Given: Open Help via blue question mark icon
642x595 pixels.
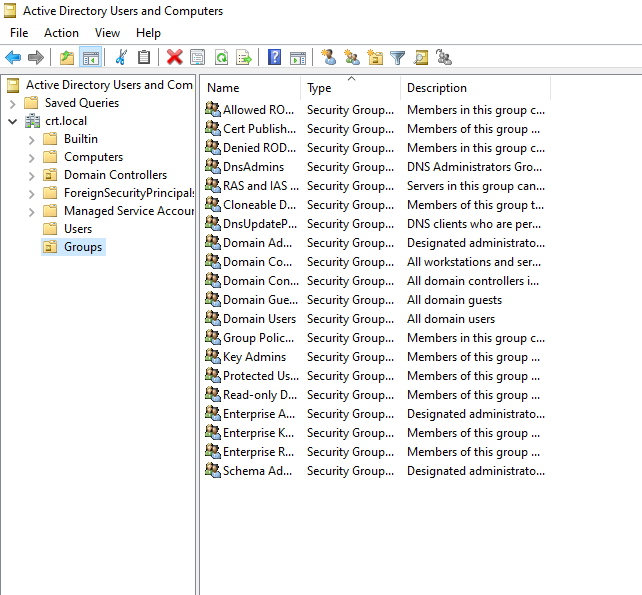Looking at the screenshot, I should click(x=274, y=57).
